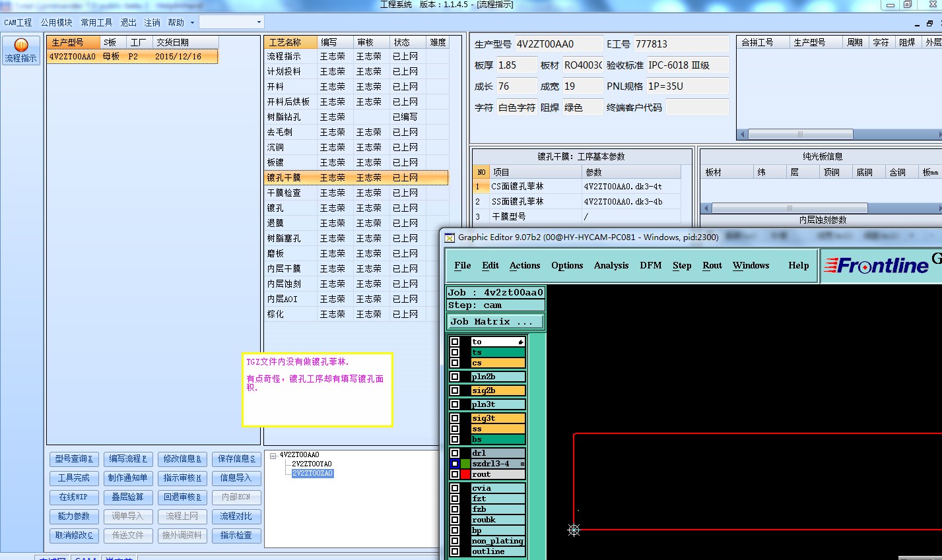Viewport: 942px width, 560px height.
Task: Click the 制作通知单 button
Action: 128,478
